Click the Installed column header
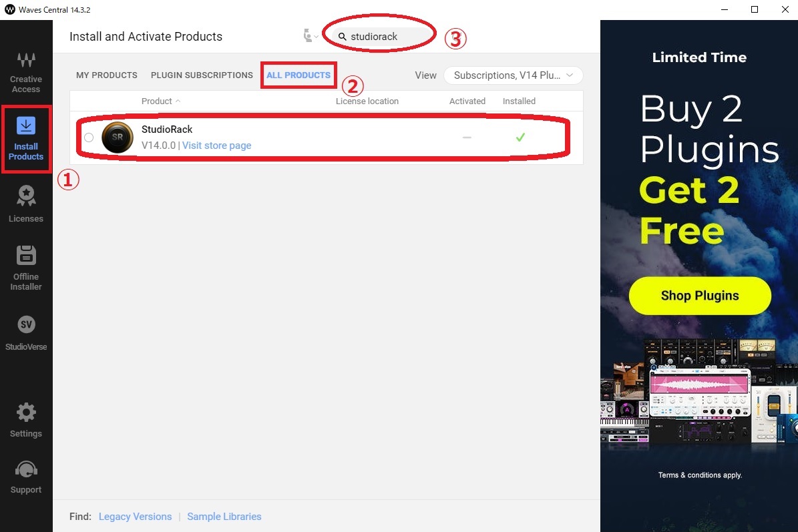 point(519,101)
